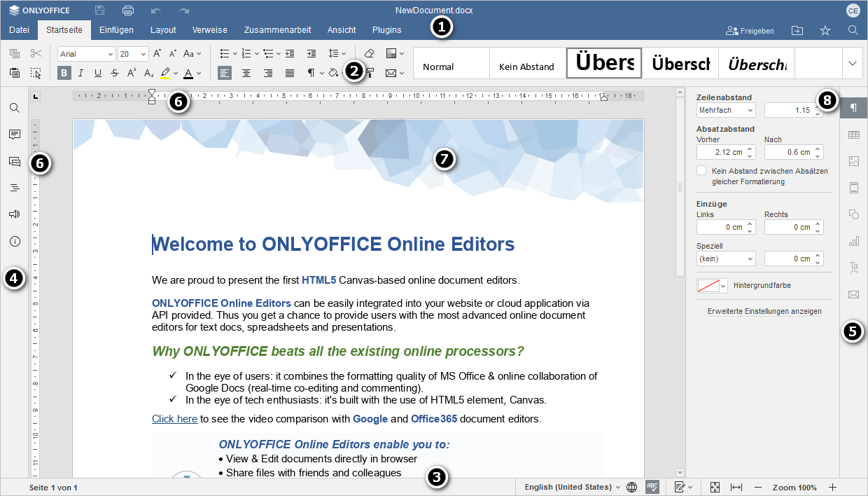Toggle strikethrough formatting
Screen dimensions: 868x496
[115, 73]
